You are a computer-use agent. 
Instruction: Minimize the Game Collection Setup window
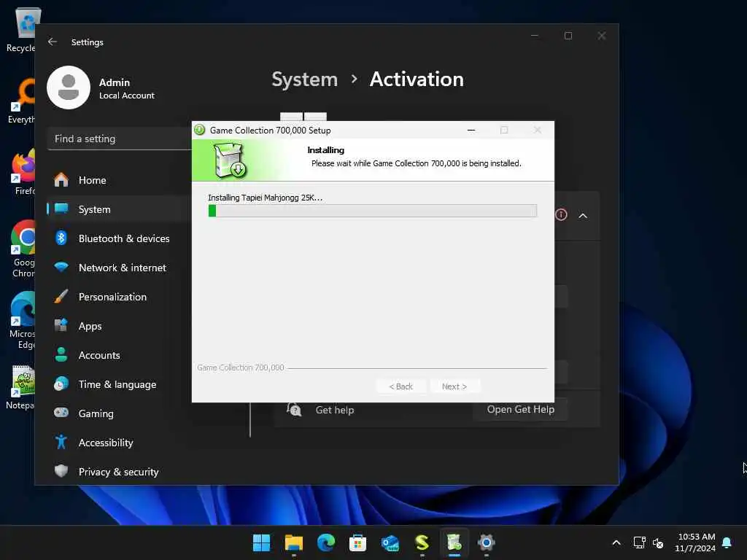point(471,130)
